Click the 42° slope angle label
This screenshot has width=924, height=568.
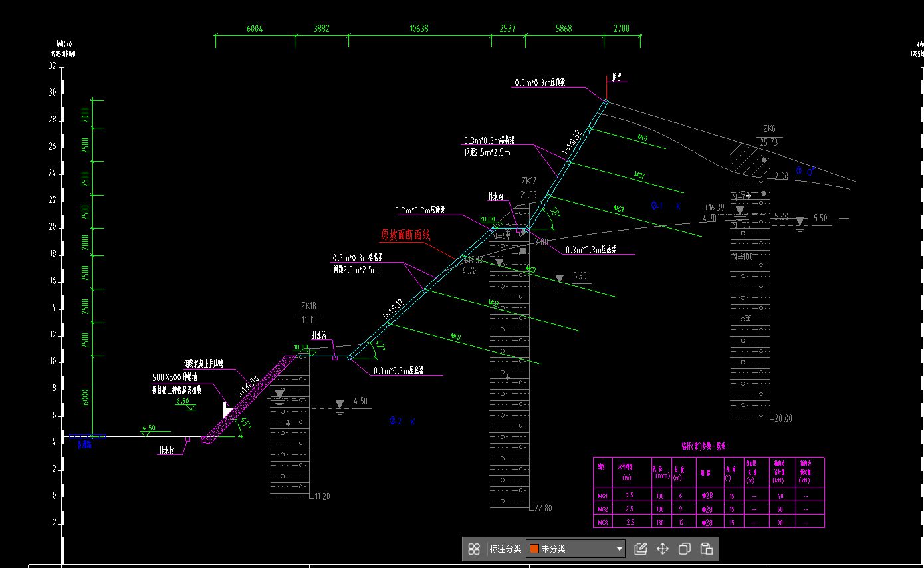pos(380,345)
